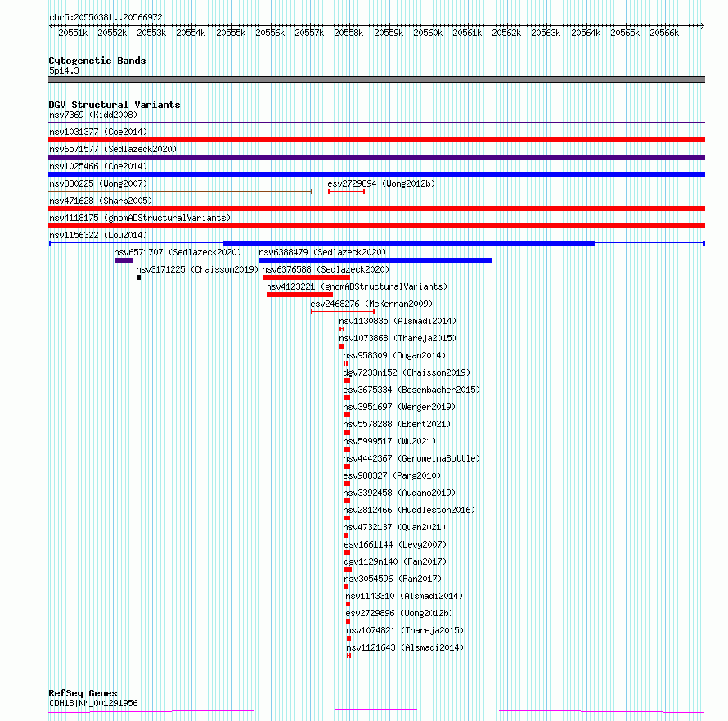This screenshot has width=728, height=721.
Task: Open nsv4442367 (GenomeinaBottle) variant label
Action: 411,458
